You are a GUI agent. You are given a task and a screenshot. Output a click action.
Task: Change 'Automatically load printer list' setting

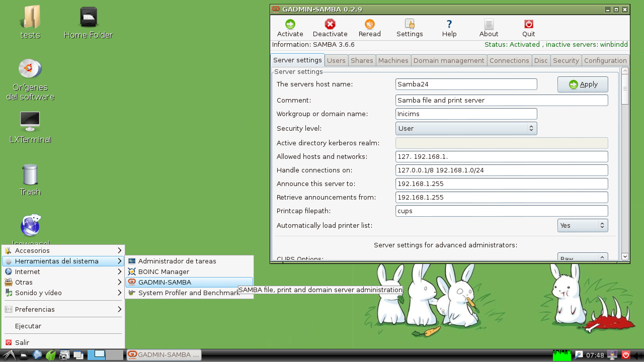pos(582,225)
